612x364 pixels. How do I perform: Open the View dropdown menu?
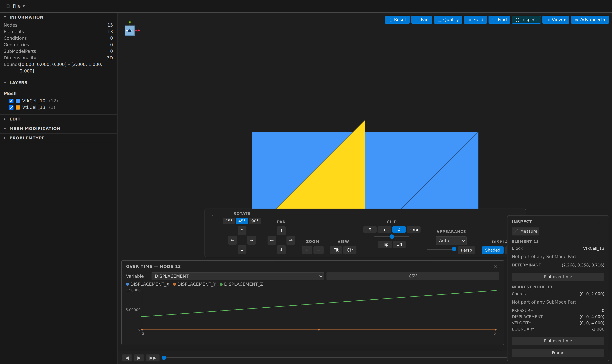[x=556, y=20]
